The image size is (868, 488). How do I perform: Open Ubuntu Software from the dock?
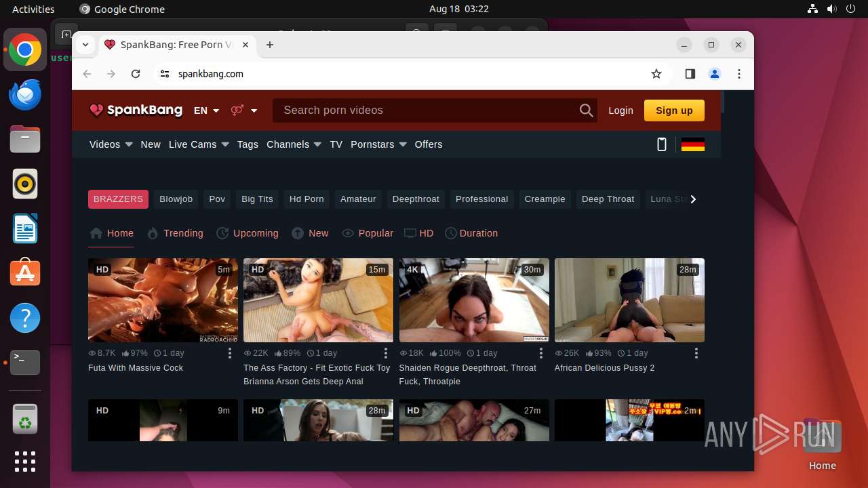click(x=25, y=272)
